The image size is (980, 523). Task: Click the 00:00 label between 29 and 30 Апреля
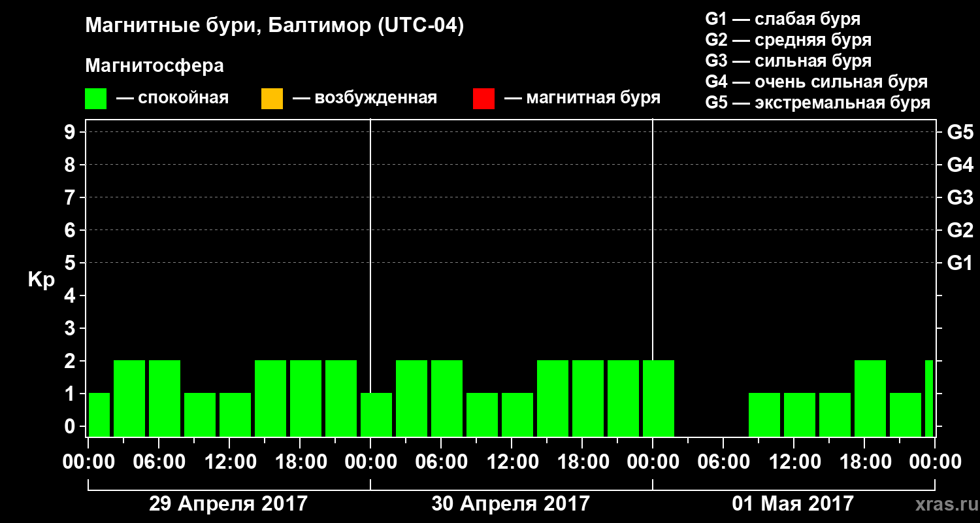point(370,462)
